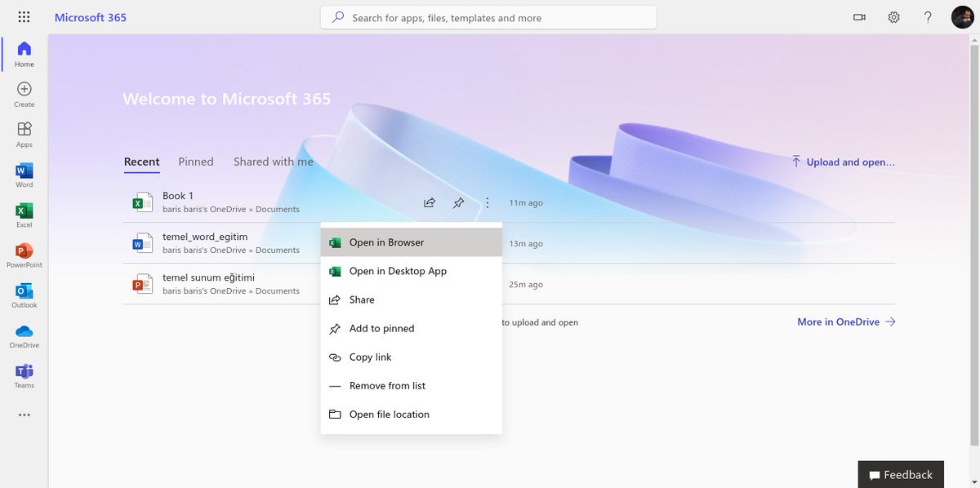Launch Word from the sidebar
The width and height of the screenshot is (980, 488).
pos(24,175)
